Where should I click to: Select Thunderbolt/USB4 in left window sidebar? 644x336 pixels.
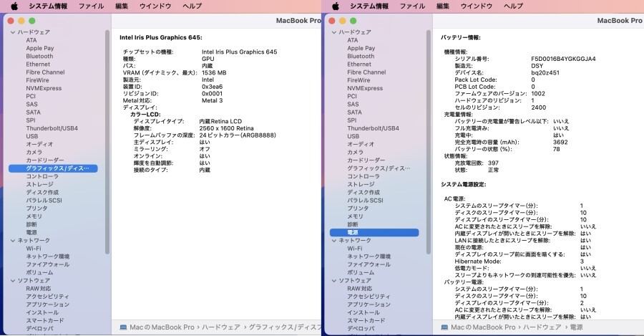(52, 128)
